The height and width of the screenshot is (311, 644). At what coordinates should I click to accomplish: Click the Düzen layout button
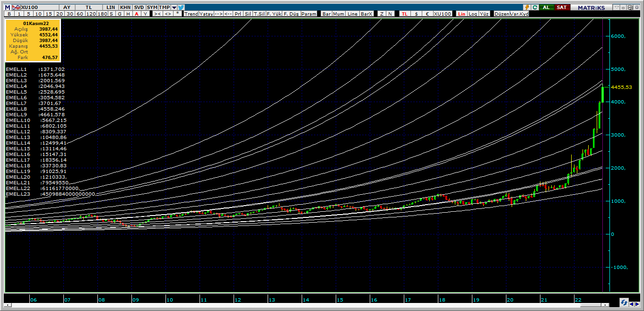pyautogui.click(x=502, y=14)
